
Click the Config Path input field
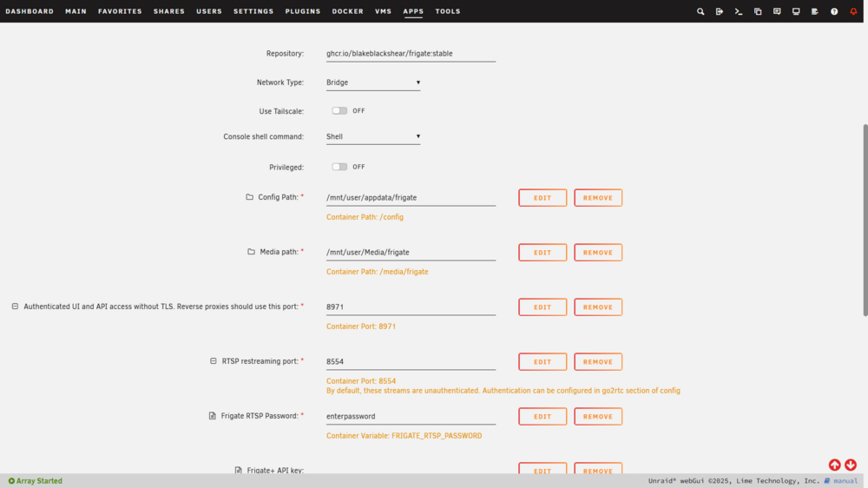pos(411,198)
